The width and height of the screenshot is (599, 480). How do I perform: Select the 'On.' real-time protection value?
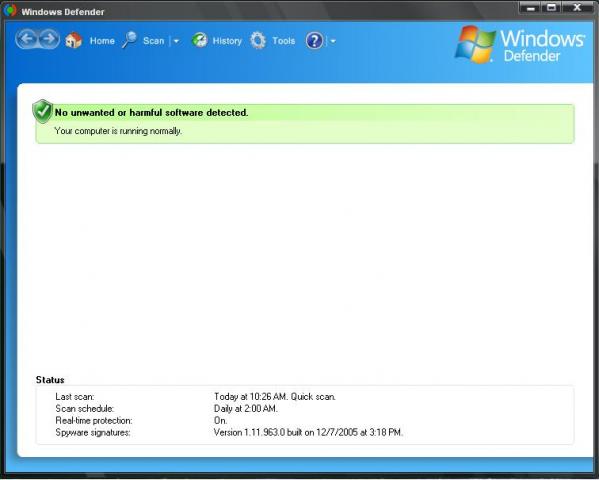(x=220, y=420)
